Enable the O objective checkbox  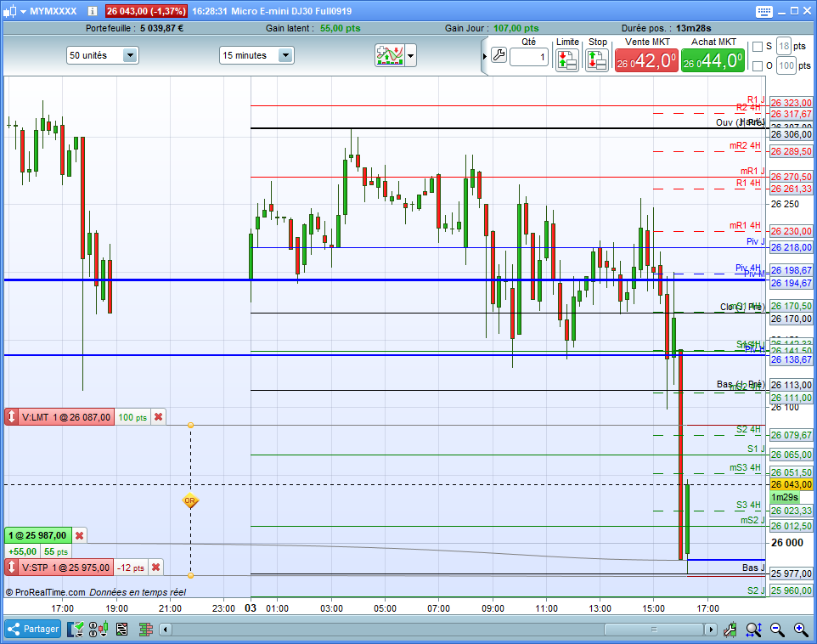pyautogui.click(x=758, y=65)
